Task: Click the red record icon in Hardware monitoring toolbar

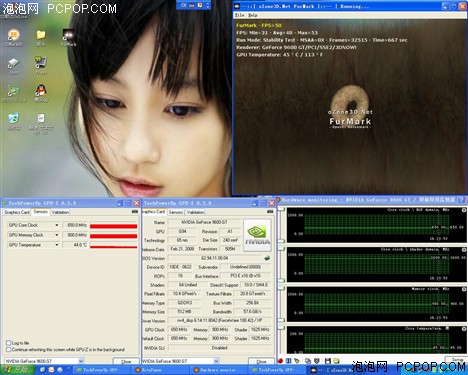Action: coord(280,361)
